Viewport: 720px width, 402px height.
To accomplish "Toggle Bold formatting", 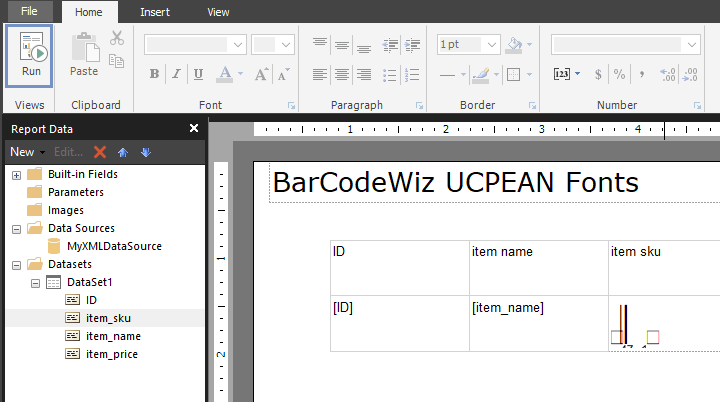I will 155,74.
